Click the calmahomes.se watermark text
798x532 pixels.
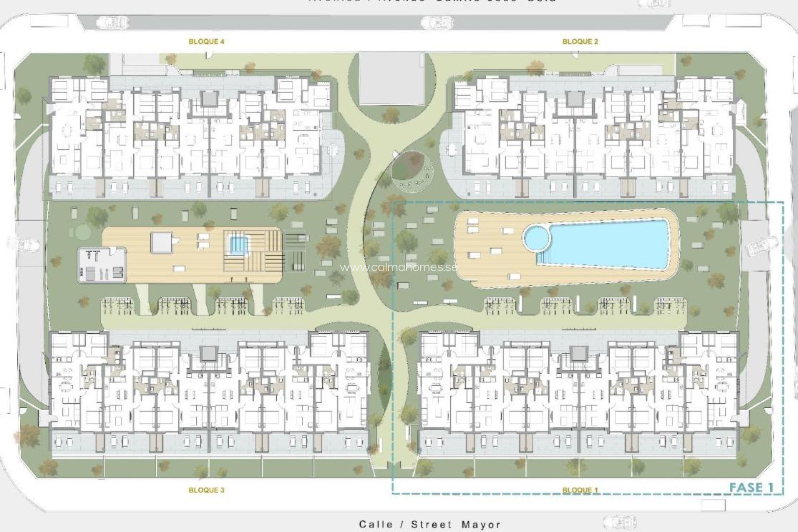click(x=398, y=267)
